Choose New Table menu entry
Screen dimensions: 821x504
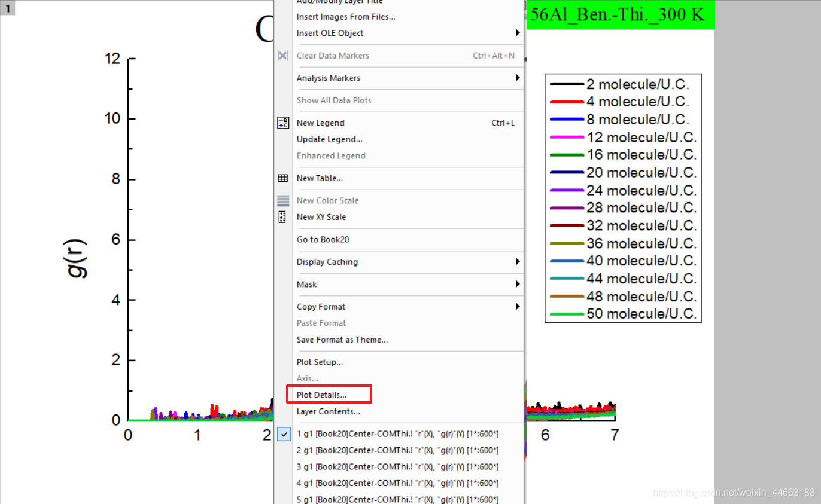coord(320,178)
